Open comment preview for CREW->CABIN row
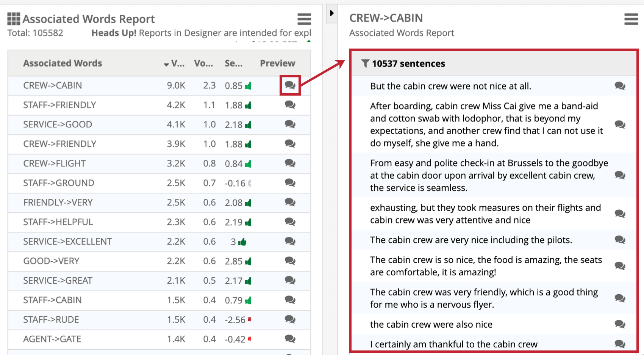The image size is (644, 355). [x=290, y=86]
